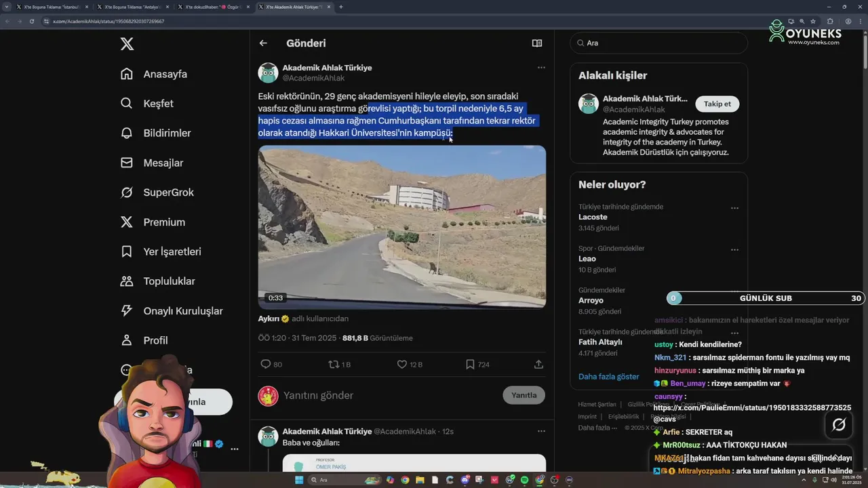Viewport: 868px width, 488px height.
Task: Open reader view icon in Gönderi header
Action: point(537,43)
